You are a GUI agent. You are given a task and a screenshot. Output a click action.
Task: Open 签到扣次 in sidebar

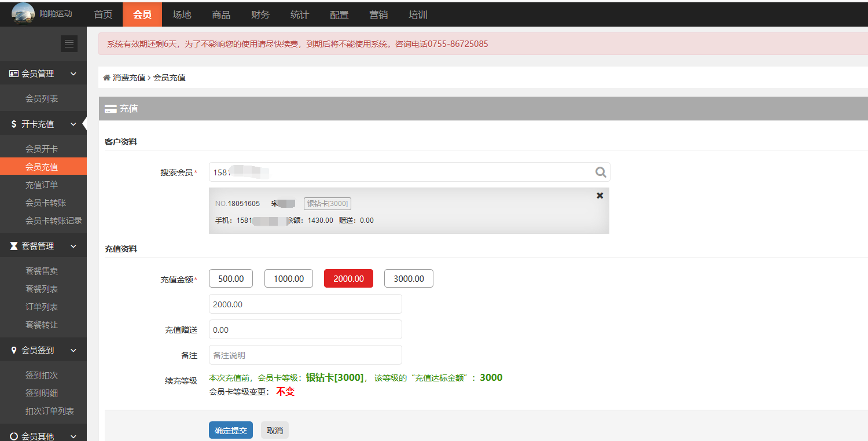(x=42, y=375)
